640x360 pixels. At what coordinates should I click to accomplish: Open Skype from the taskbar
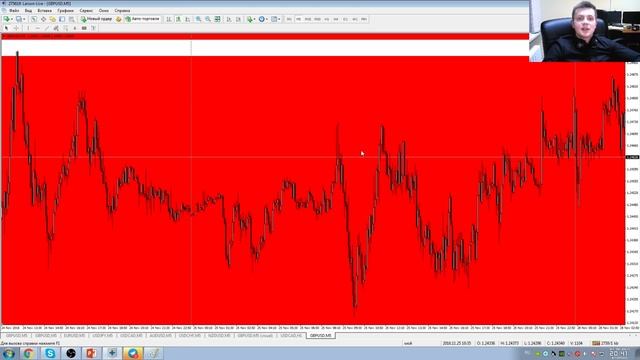(x=50, y=353)
